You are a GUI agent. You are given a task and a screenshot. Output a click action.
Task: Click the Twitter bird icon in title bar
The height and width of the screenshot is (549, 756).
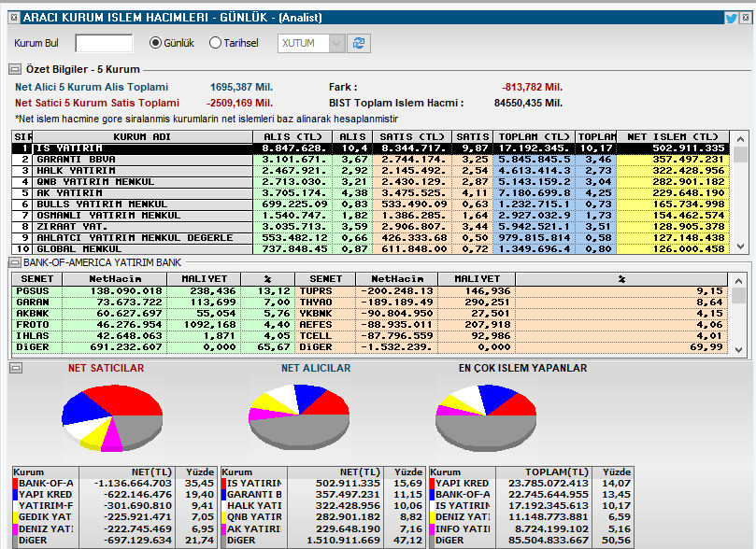(731, 19)
